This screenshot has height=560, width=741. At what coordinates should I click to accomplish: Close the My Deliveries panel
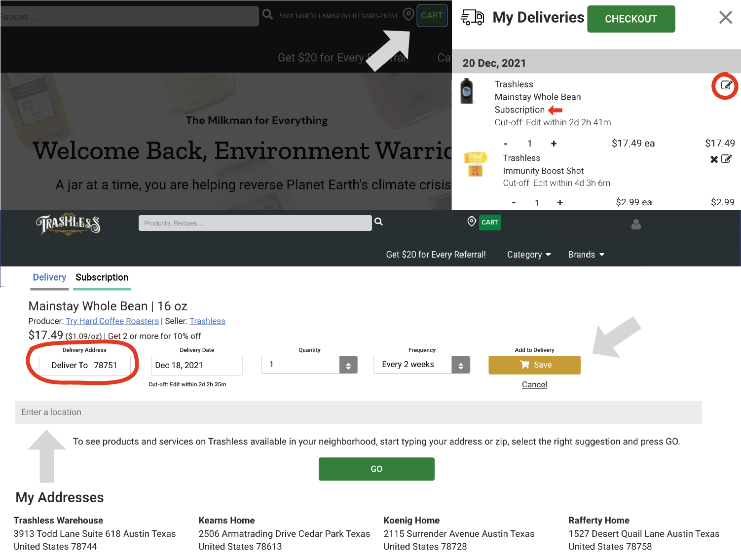click(725, 17)
